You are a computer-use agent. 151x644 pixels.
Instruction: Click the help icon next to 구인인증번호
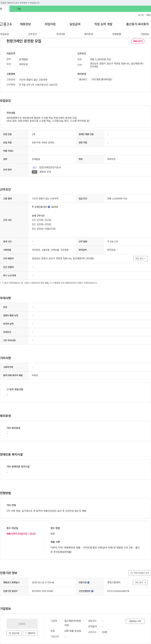(92, 591)
